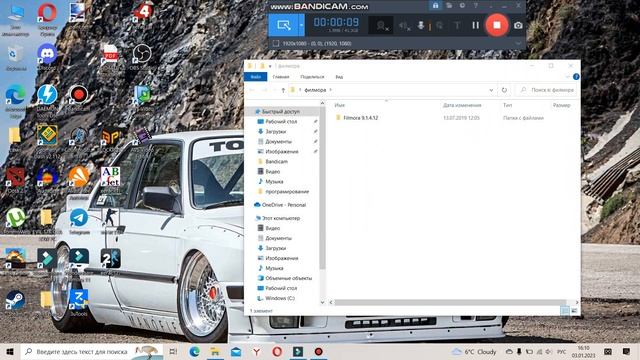
Task: Sort by Имя column header
Action: pyautogui.click(x=340, y=105)
